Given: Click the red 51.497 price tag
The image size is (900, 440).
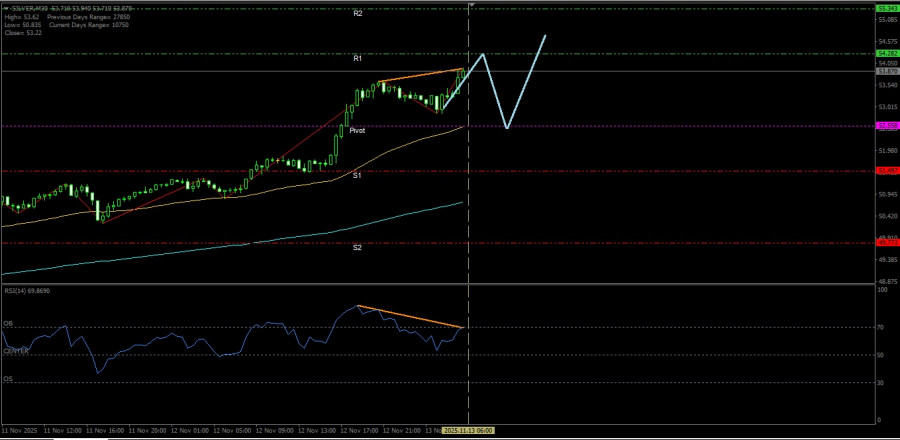Looking at the screenshot, I should 886,171.
